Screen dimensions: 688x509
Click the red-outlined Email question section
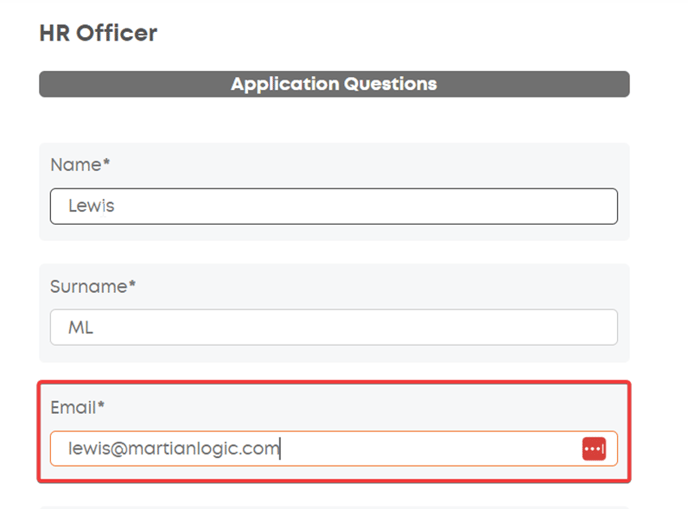[334, 432]
